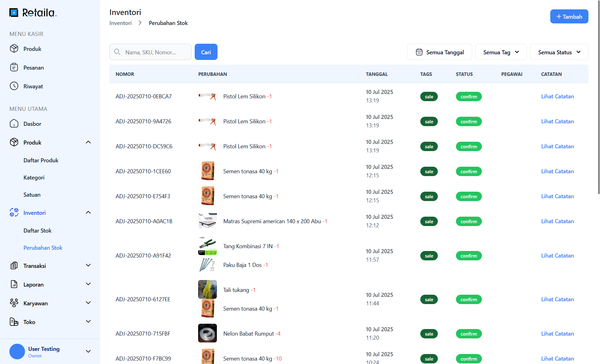Open Pesanan from the kasir menu
The image size is (600, 364).
click(33, 68)
